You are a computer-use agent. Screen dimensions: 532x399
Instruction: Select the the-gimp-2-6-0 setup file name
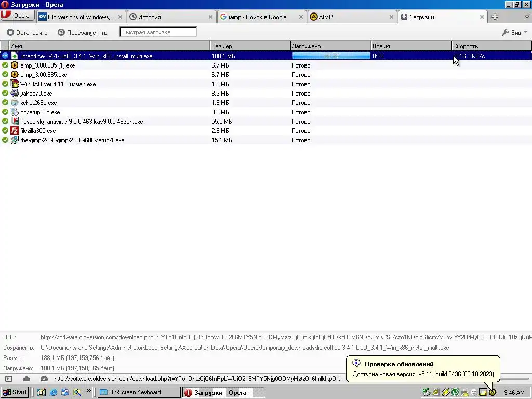pyautogui.click(x=72, y=140)
